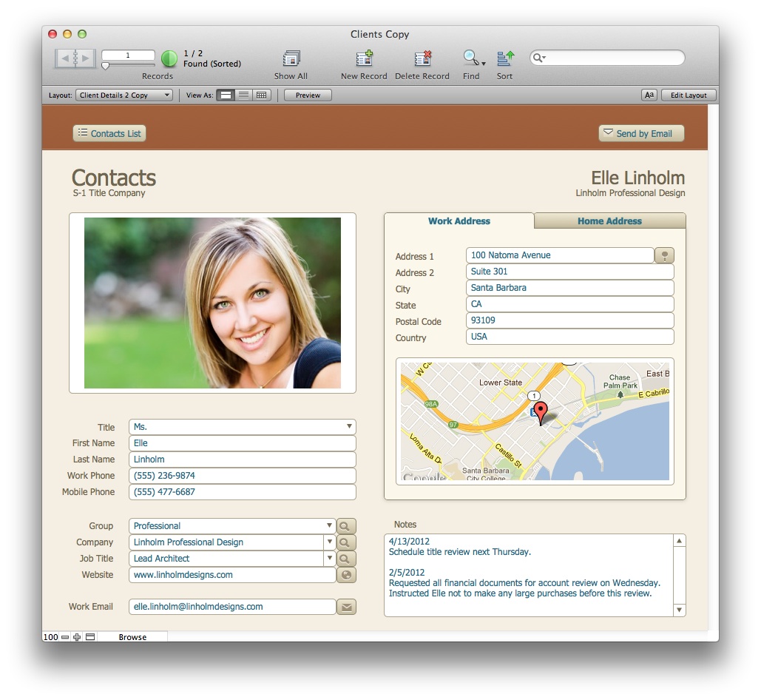Click the map pin button beside Address 1
The image size is (761, 700).
(x=664, y=255)
